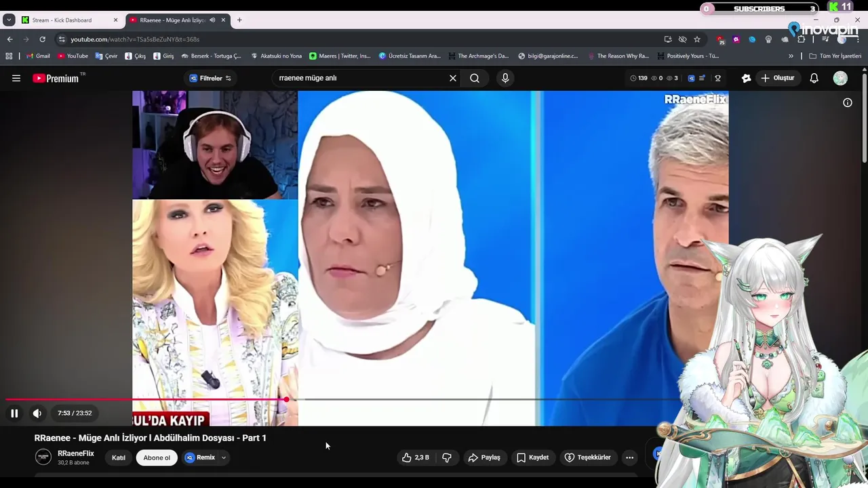Open Tüm Yer İşaretleri bookmarks folder
This screenshot has width=868, height=488.
[x=835, y=56]
